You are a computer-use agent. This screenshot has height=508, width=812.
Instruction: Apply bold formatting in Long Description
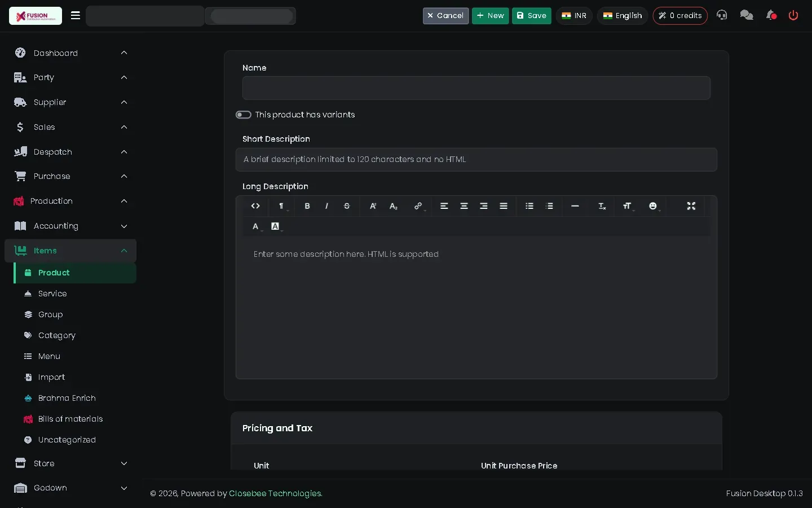point(307,206)
